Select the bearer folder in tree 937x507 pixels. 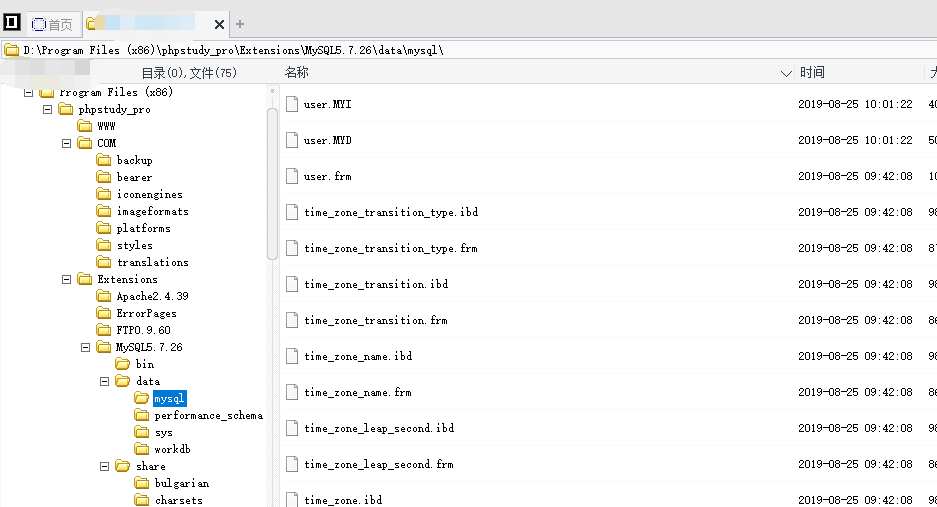(x=134, y=178)
